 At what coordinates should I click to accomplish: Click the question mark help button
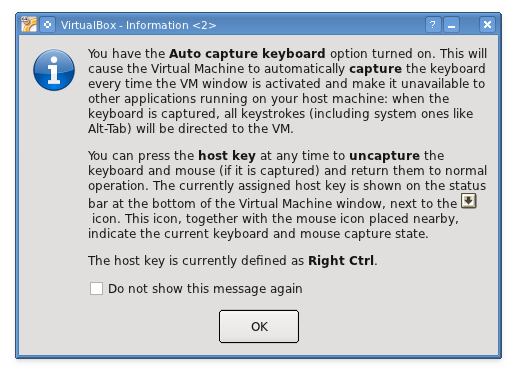coord(433,25)
